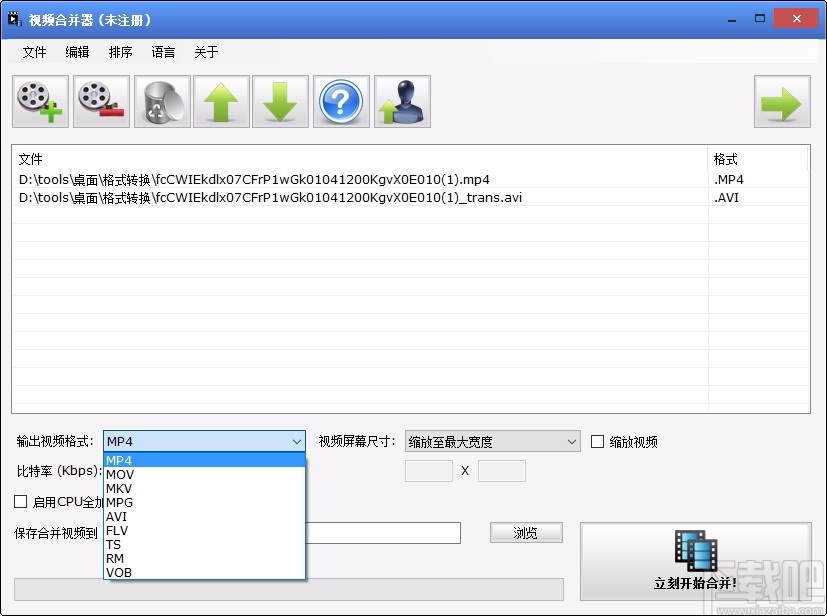Open the 语言 menu
This screenshot has width=827, height=616.
click(x=163, y=52)
